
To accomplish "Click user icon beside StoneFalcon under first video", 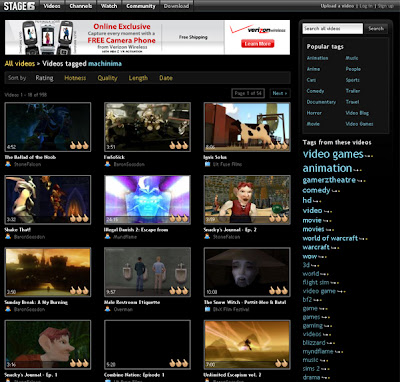I will 8,164.
